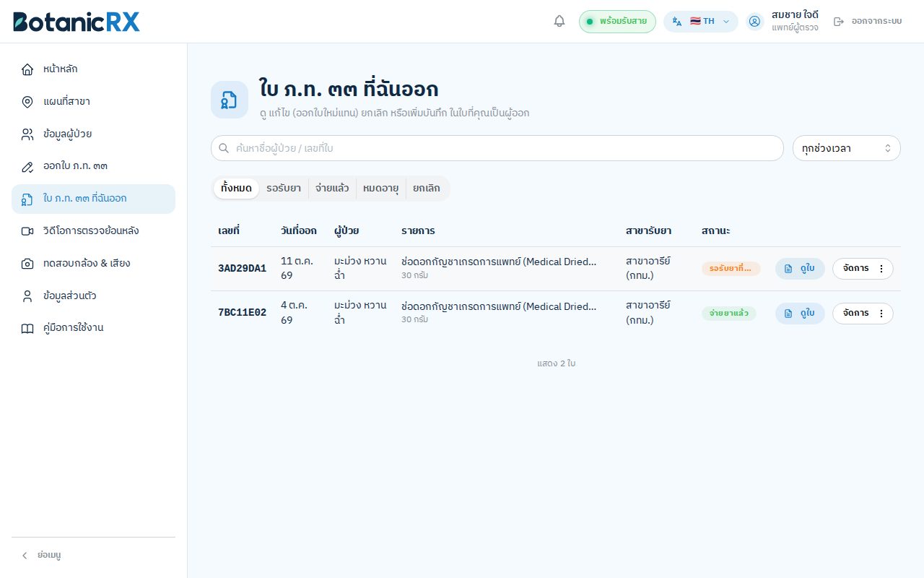Select the รอรับยา filter tab

pos(284,189)
